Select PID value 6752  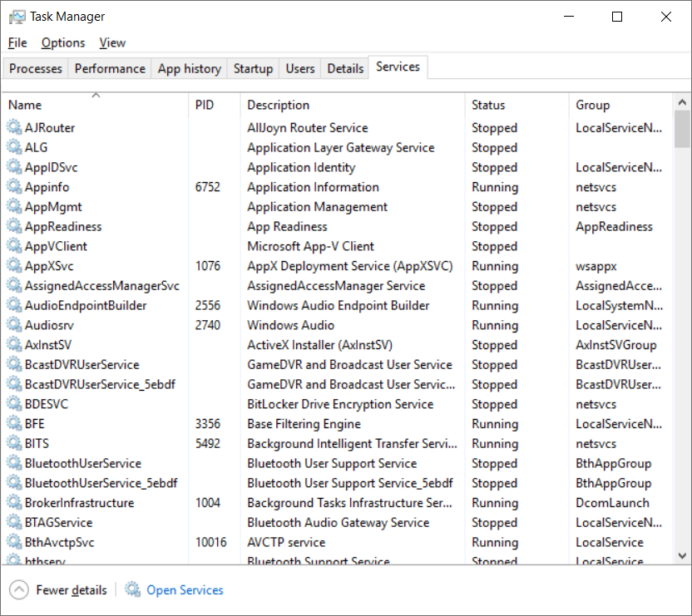point(207,187)
